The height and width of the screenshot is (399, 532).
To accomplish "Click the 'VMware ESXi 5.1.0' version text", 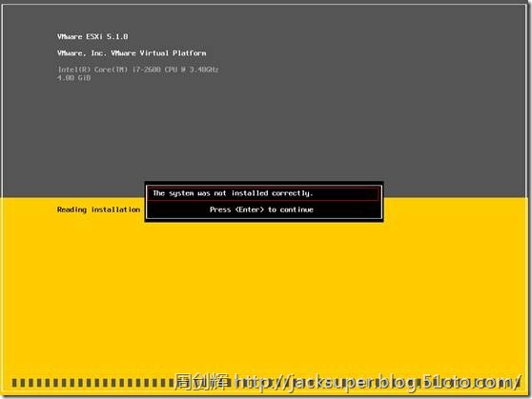I will [x=92, y=36].
